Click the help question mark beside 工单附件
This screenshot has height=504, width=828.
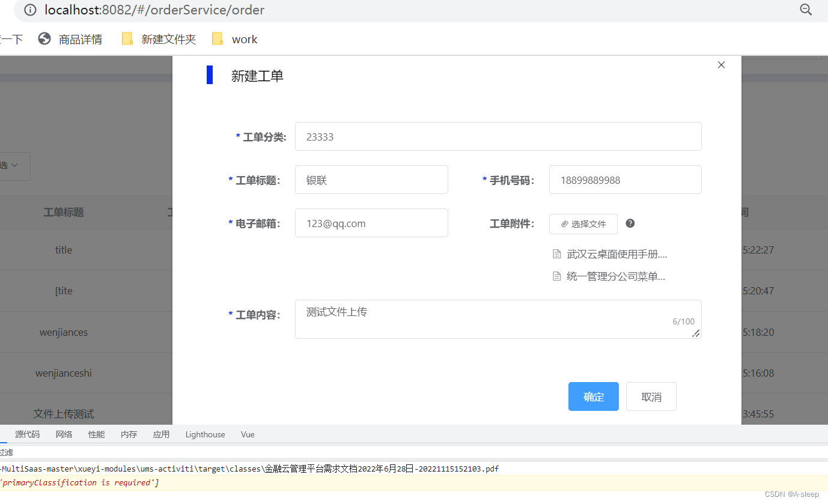click(x=630, y=223)
